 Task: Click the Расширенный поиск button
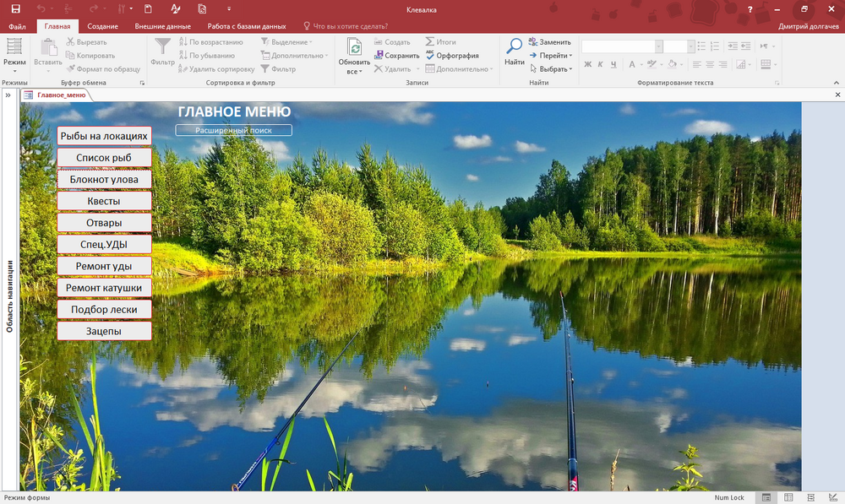(x=233, y=130)
